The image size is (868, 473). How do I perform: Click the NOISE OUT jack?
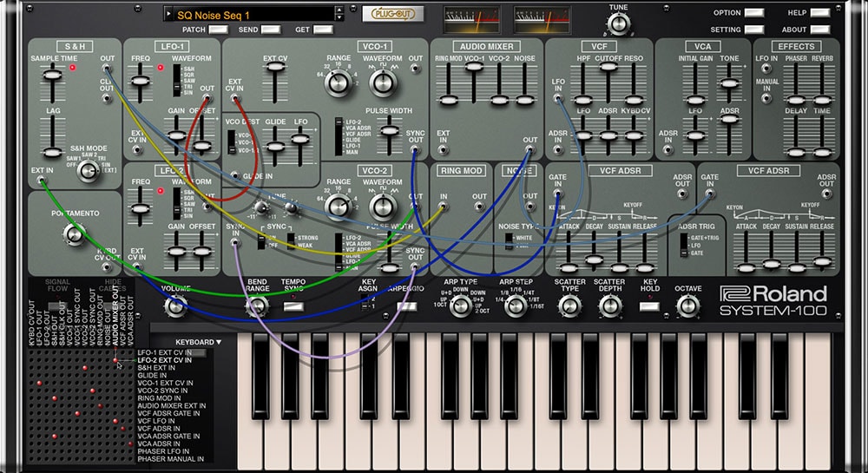point(529,207)
